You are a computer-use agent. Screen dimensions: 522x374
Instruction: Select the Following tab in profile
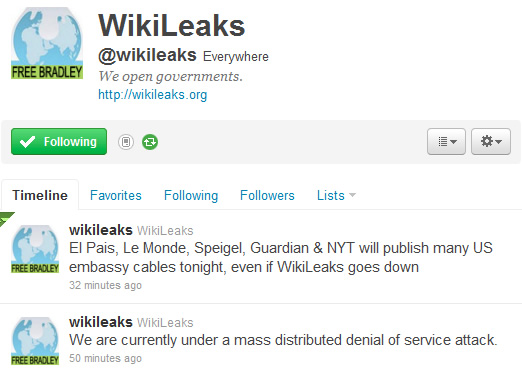tap(191, 195)
